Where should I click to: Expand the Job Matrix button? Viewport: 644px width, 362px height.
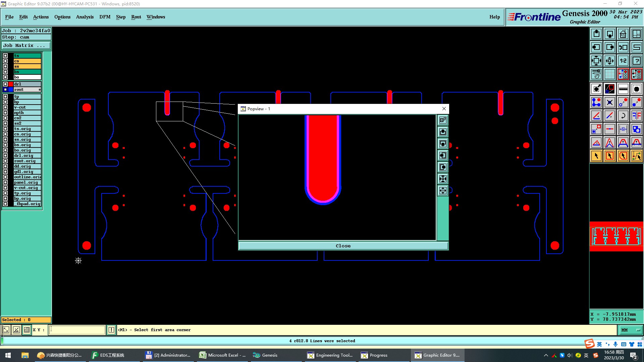tap(26, 46)
